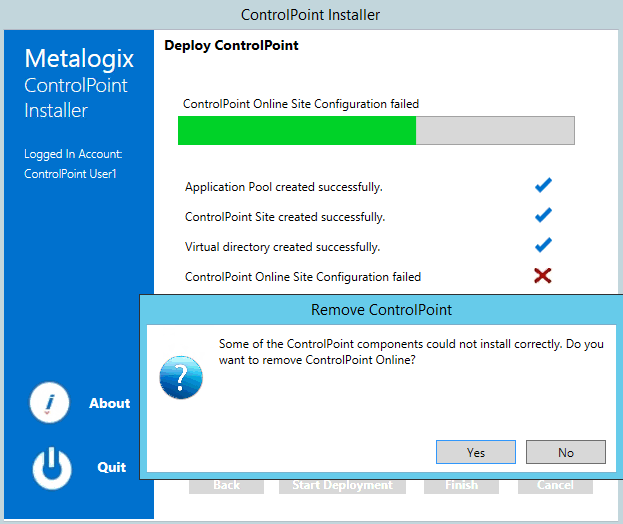Click the dialog message about components not installing
The width and height of the screenshot is (623, 524).
point(411,352)
